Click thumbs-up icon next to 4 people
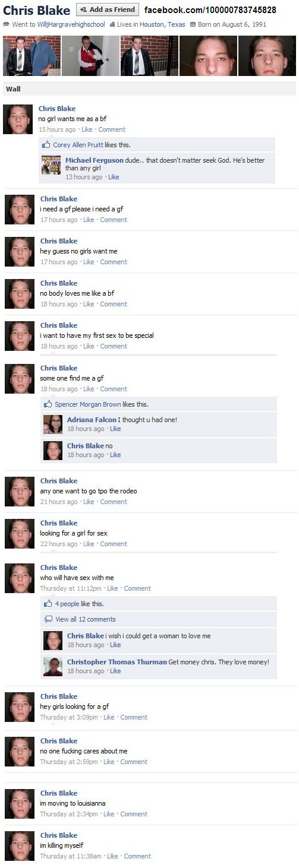 [48, 604]
